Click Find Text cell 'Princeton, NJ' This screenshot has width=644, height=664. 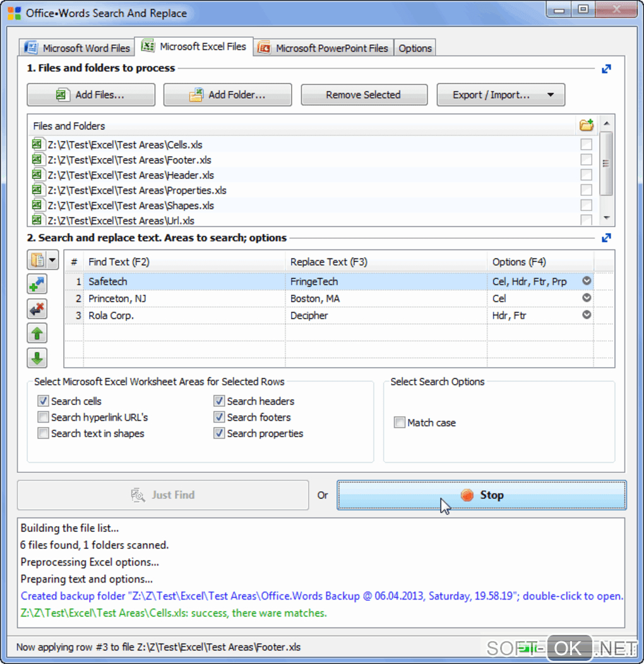click(184, 299)
